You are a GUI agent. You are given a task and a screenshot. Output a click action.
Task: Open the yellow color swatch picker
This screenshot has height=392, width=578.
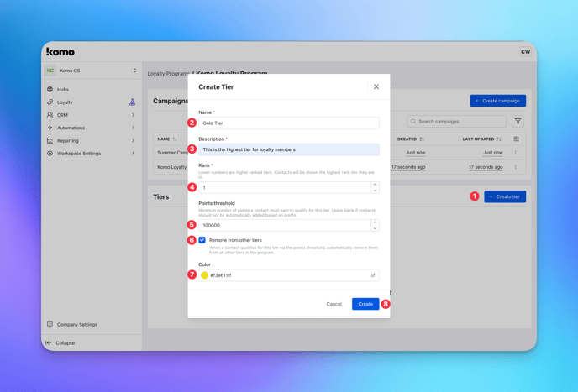[205, 275]
